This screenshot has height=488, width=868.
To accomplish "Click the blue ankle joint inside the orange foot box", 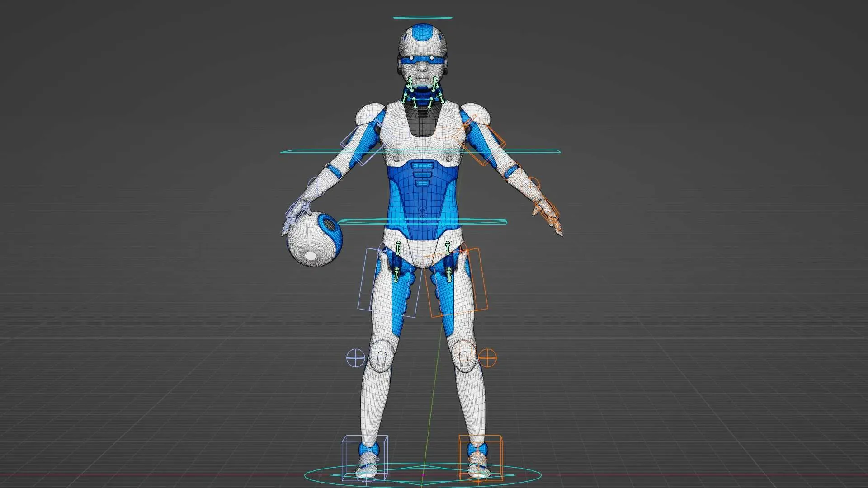I will click(477, 450).
